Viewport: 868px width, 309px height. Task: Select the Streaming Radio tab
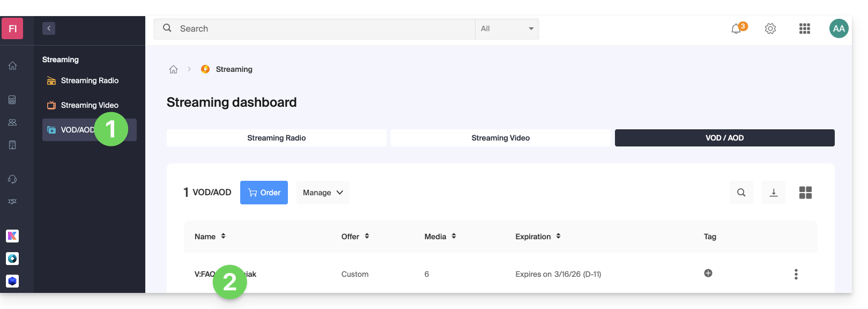(276, 138)
